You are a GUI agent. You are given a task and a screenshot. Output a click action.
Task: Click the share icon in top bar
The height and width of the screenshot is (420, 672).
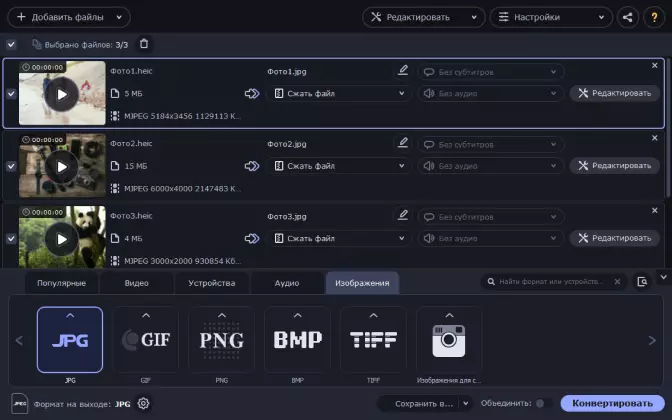point(627,17)
